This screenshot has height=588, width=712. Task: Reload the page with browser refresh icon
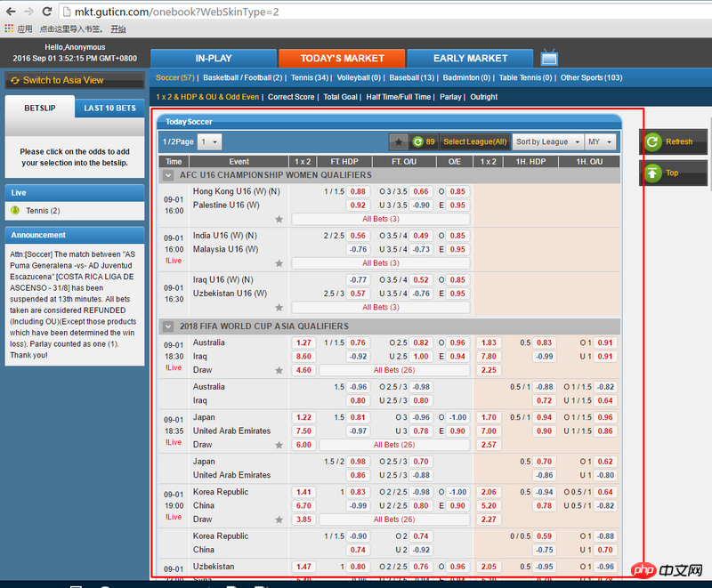tap(47, 12)
